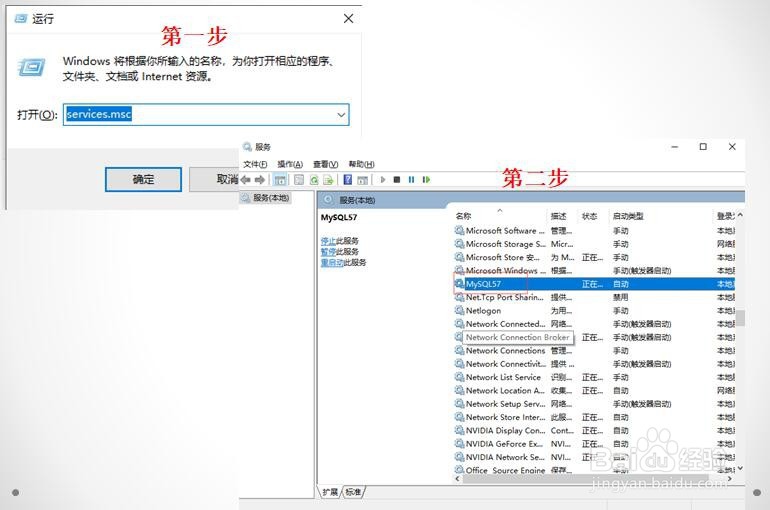
Task: Select the Net.Tcp Port Sharin... service
Action: click(x=594, y=297)
